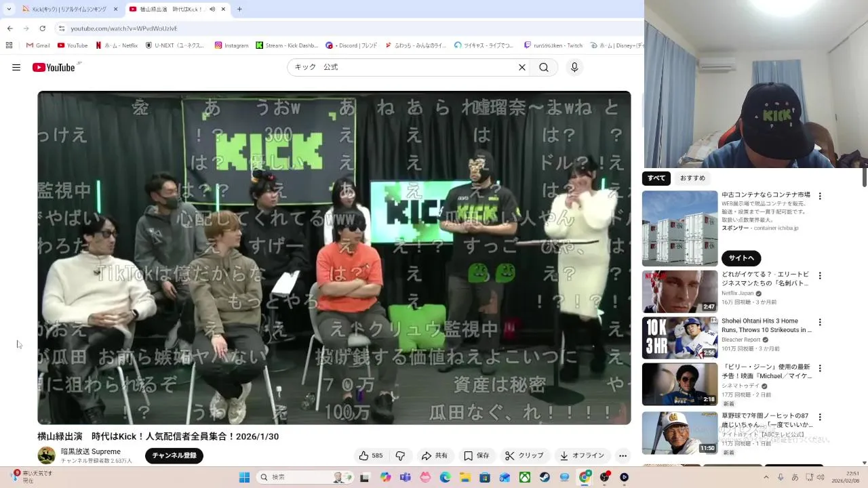This screenshot has width=868, height=488.
Task: Open ツイキャス bookmark
Action: coord(484,45)
